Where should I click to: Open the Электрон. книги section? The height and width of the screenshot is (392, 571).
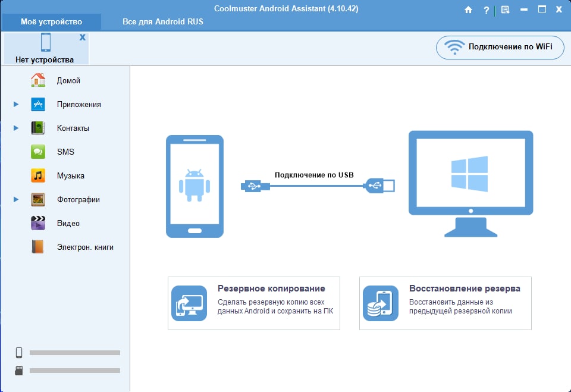tap(85, 247)
